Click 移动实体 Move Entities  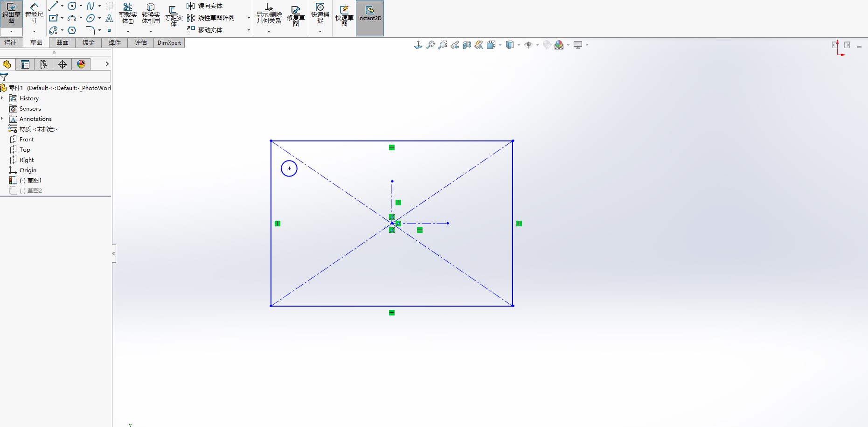tap(205, 30)
